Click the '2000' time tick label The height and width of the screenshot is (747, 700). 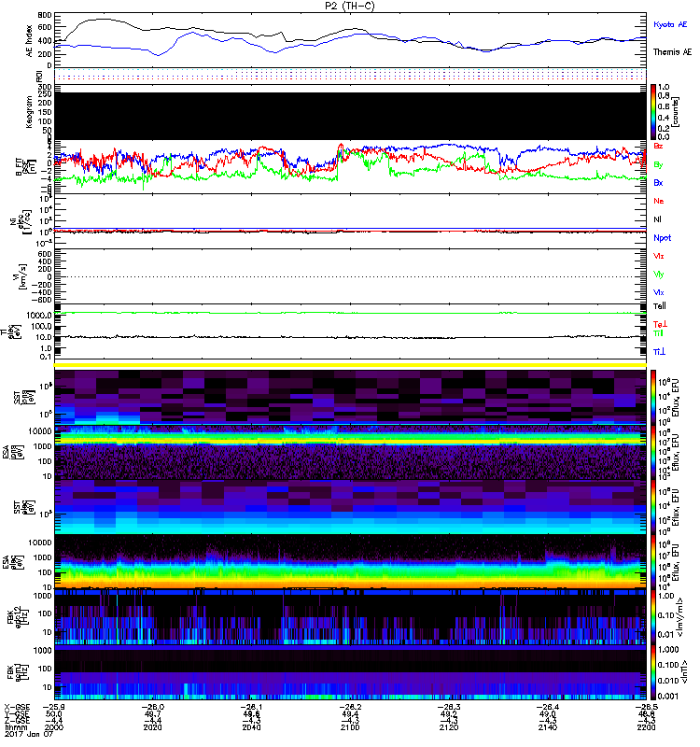click(x=53, y=727)
